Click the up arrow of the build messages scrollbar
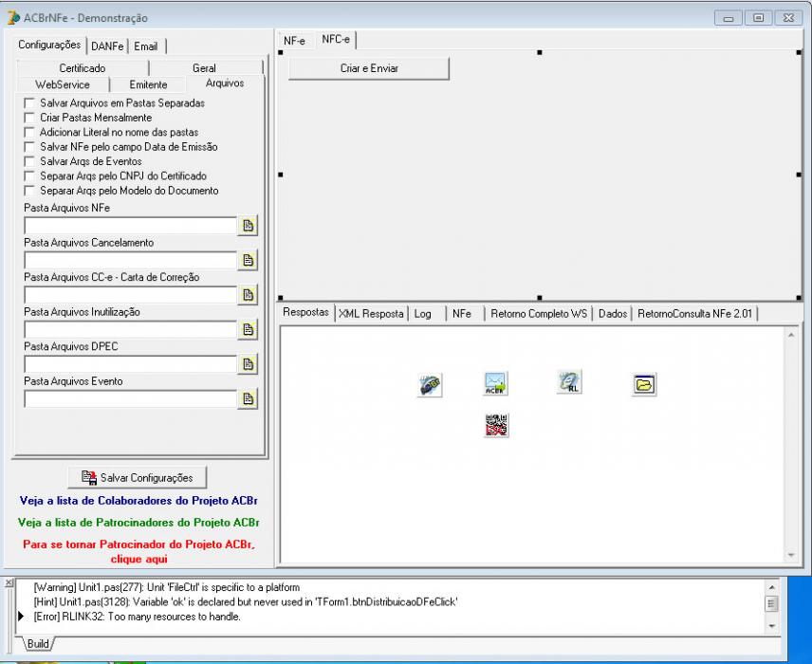The height and width of the screenshot is (664, 812). [771, 587]
